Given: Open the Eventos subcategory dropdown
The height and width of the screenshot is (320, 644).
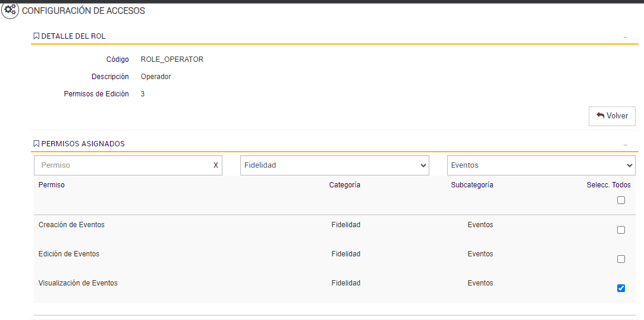Looking at the screenshot, I should coord(541,165).
